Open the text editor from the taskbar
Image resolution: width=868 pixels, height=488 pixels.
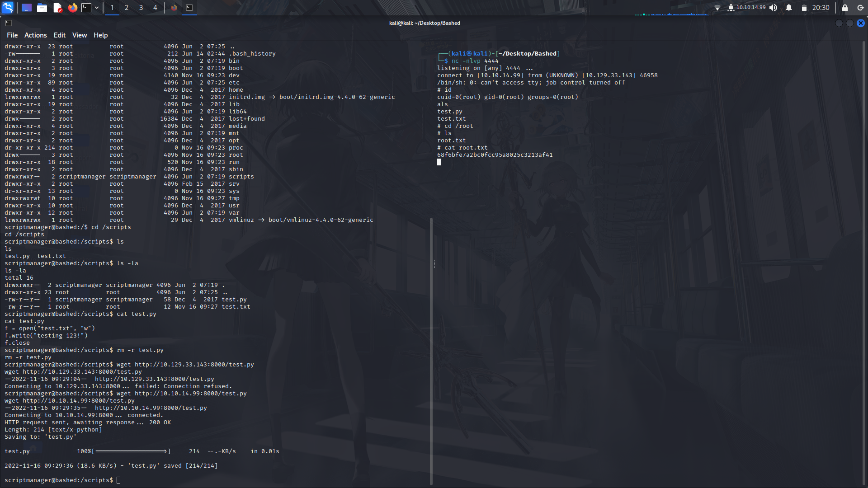[57, 7]
